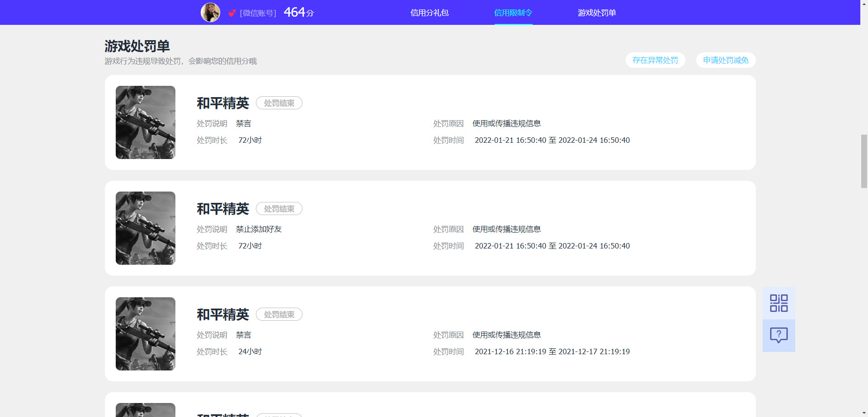
Task: Click the 禁止添加好友 penalty description
Action: pyautogui.click(x=259, y=229)
